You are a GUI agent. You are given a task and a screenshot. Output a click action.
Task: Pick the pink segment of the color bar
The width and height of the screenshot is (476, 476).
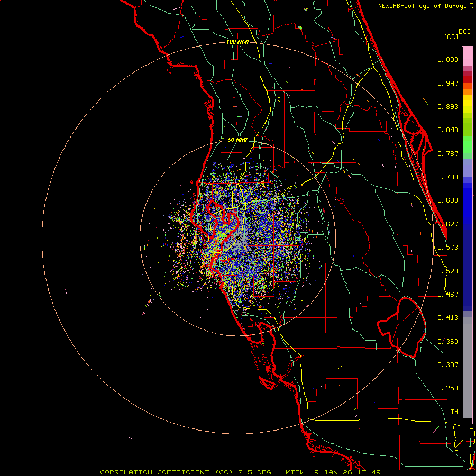(x=467, y=57)
